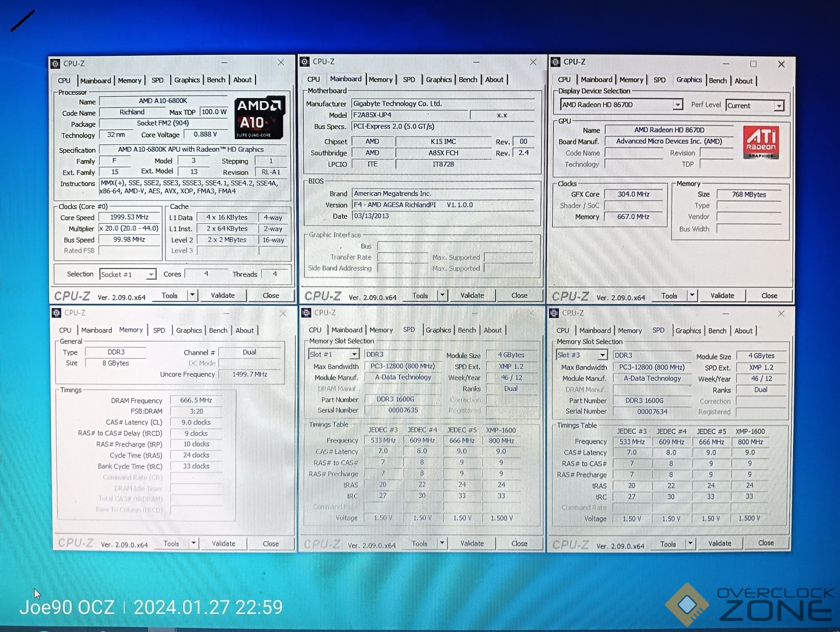Click the AMD A10 processor logo
Screen dimensions: 840x632
259,117
